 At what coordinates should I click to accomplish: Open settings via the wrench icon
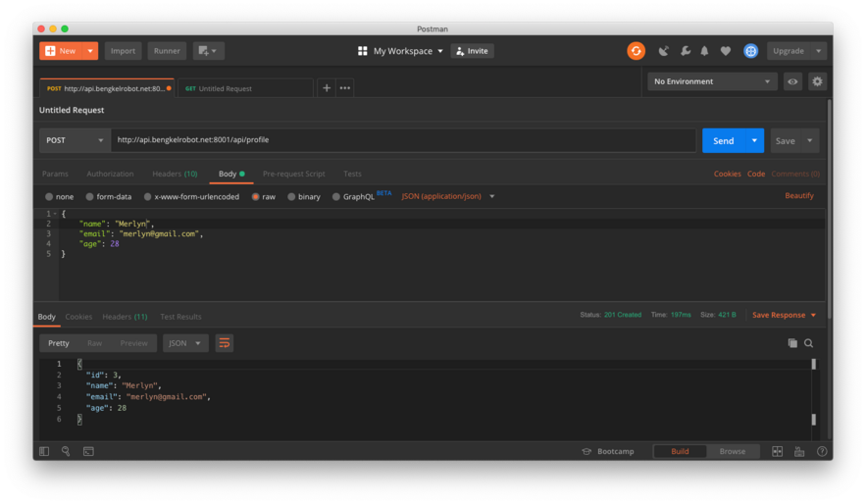685,51
